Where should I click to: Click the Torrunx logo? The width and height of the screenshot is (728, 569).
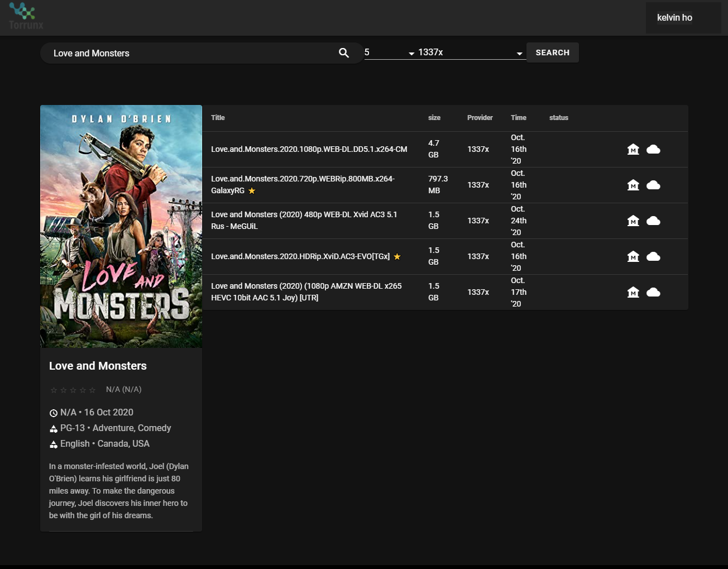pos(26,16)
